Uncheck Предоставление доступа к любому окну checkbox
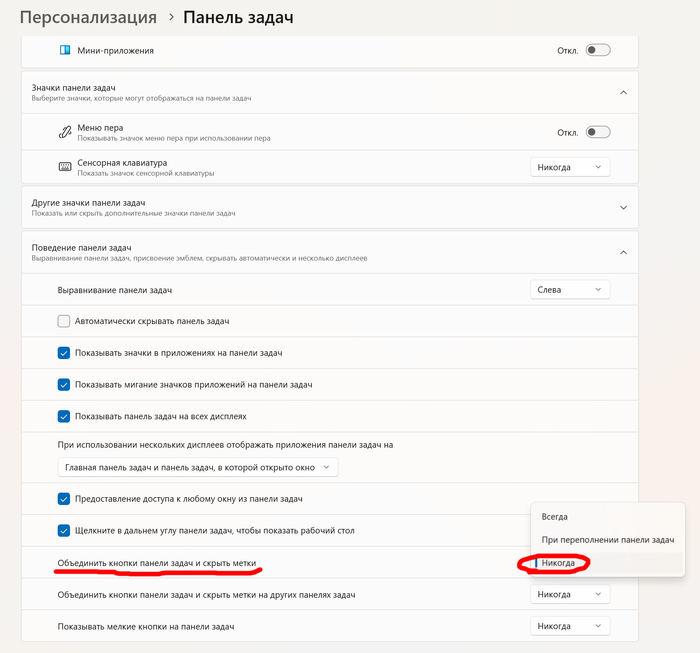Screen dimensions: 700x653 (x=64, y=498)
